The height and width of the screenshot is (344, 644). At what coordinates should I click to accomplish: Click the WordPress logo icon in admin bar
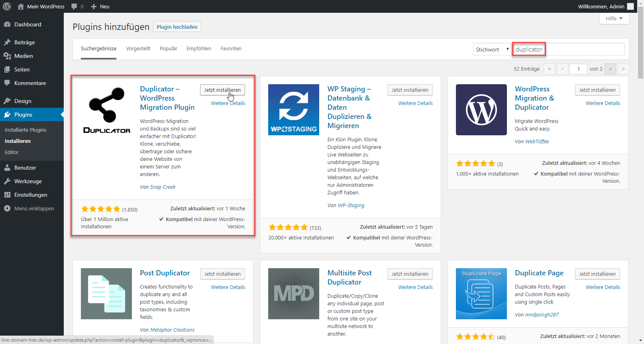tap(7, 6)
